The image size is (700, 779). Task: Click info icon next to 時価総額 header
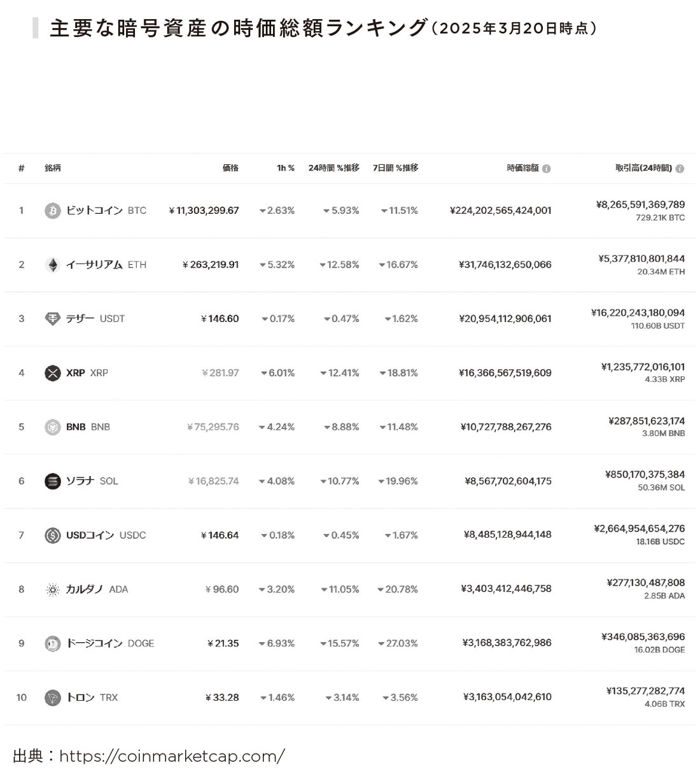547,169
